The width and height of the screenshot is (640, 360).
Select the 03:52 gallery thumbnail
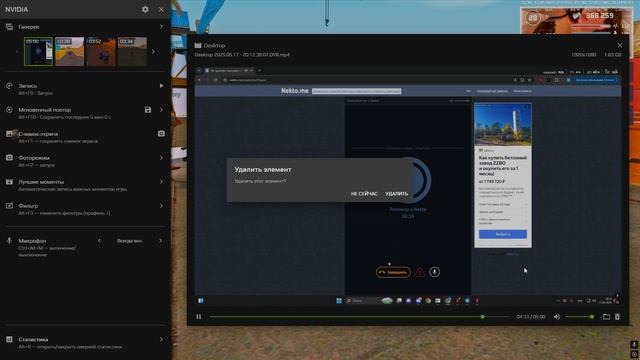[x=101, y=51]
